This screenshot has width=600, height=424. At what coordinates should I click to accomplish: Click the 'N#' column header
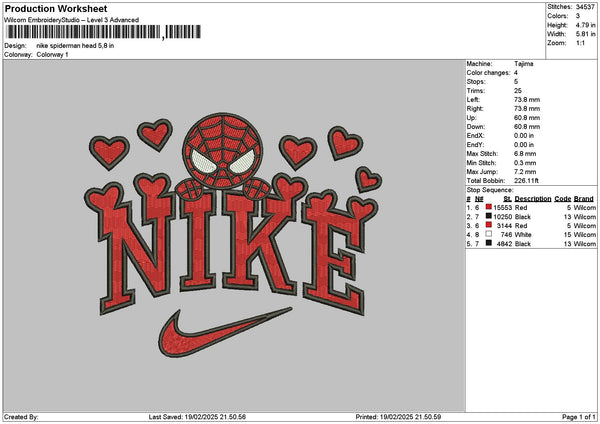(479, 199)
